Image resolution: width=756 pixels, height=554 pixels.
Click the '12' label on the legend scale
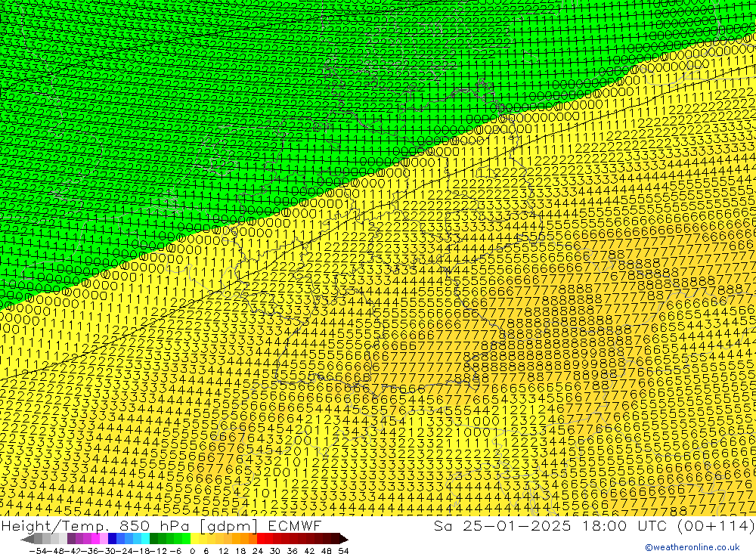point(224,551)
